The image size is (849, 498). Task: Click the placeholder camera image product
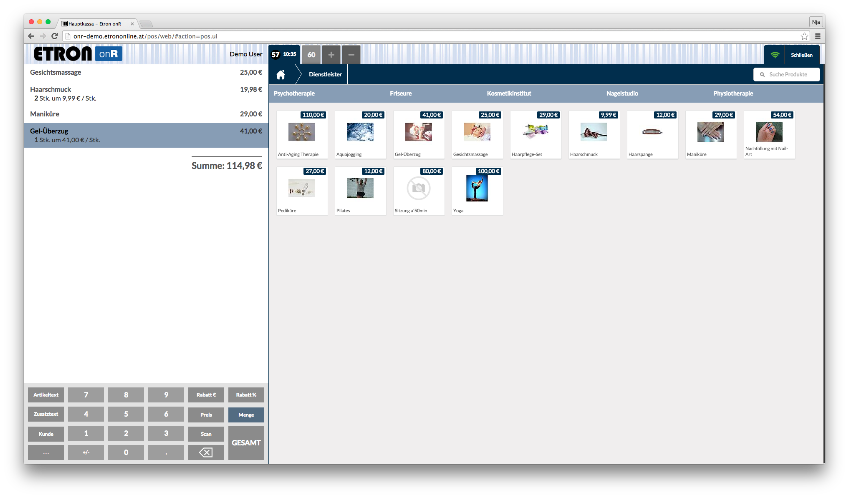[x=418, y=188]
